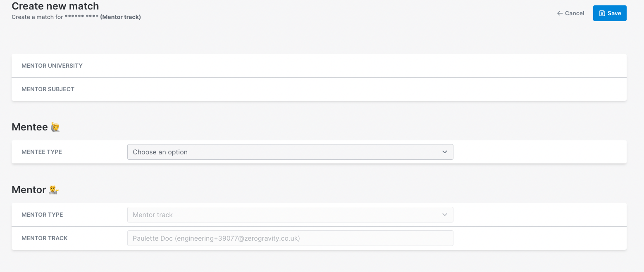Click the MENTOR TYPE field label
This screenshot has height=272, width=644.
coord(42,215)
